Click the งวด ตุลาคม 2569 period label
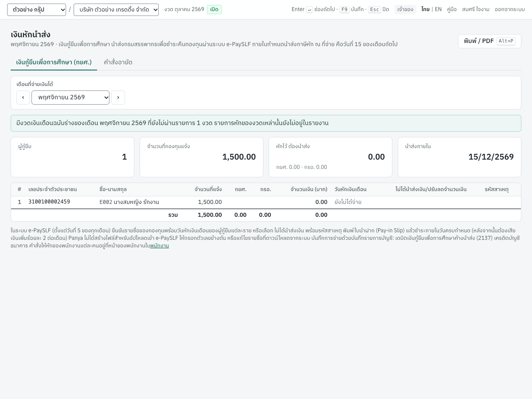532x399 pixels. coord(184,9)
